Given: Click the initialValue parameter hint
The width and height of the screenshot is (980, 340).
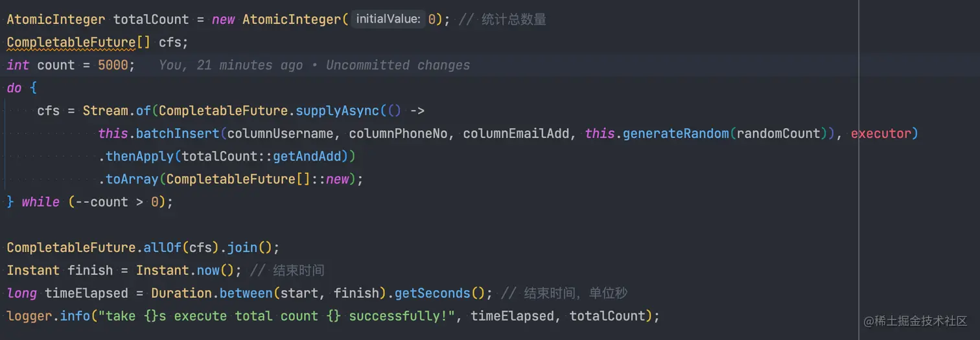Looking at the screenshot, I should (388, 19).
